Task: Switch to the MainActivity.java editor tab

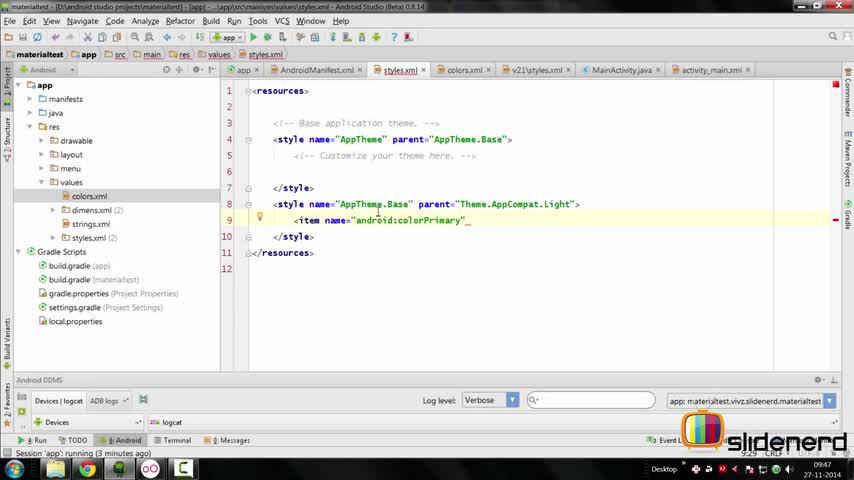Action: [621, 71]
